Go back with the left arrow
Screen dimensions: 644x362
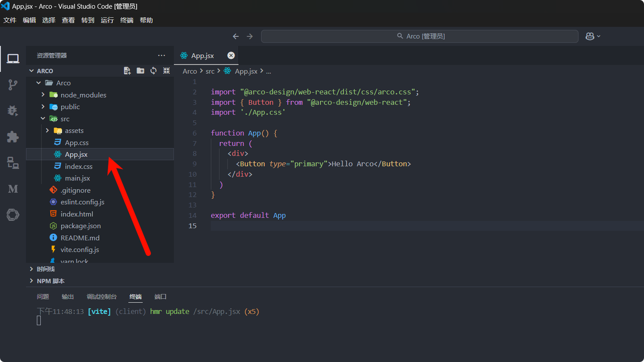point(235,36)
